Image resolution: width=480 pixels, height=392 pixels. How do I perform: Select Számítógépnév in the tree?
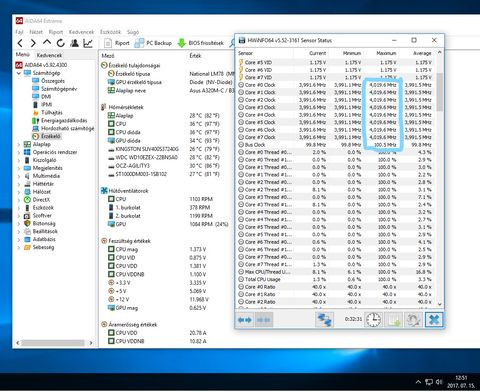click(x=54, y=89)
